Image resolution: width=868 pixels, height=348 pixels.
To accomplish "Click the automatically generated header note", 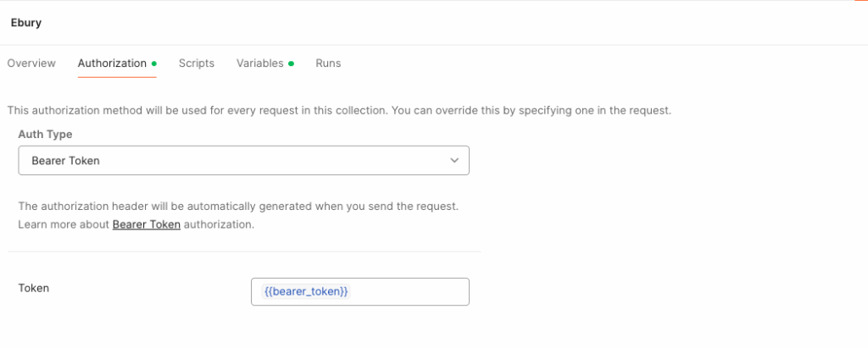I will coord(238,207).
